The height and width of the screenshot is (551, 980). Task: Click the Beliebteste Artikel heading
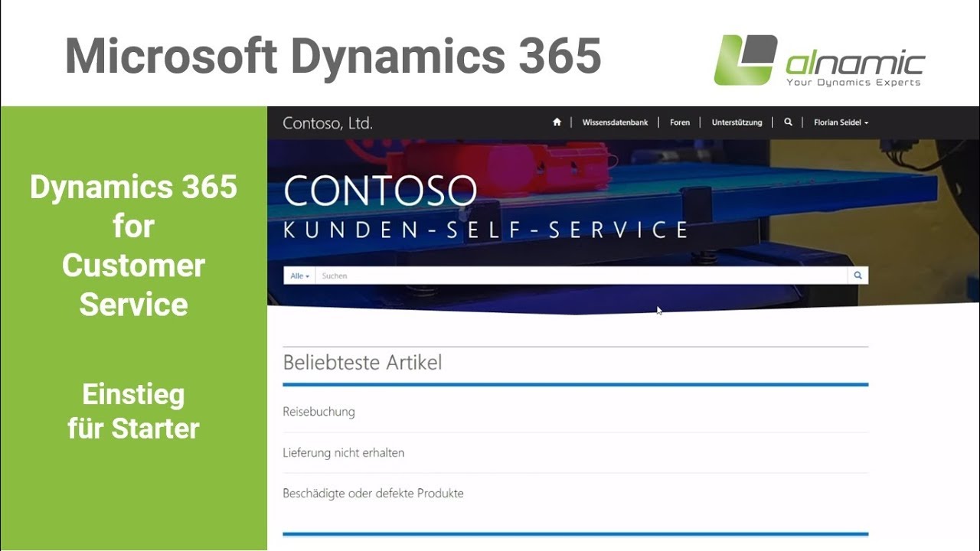point(362,363)
